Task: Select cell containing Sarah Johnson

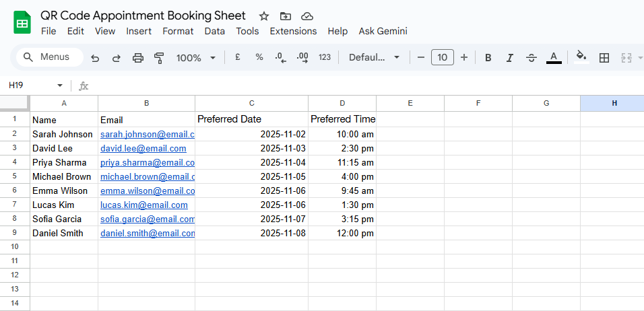Action: pyautogui.click(x=64, y=134)
